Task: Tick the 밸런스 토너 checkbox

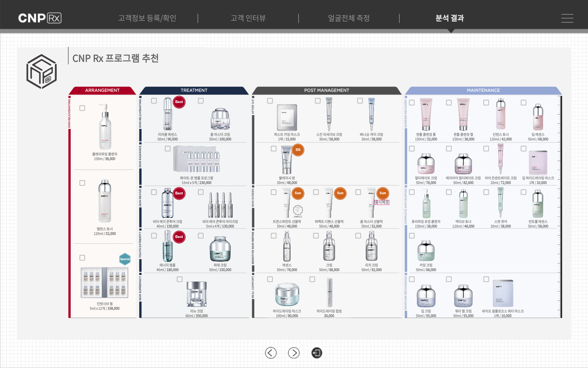Action: tap(82, 183)
